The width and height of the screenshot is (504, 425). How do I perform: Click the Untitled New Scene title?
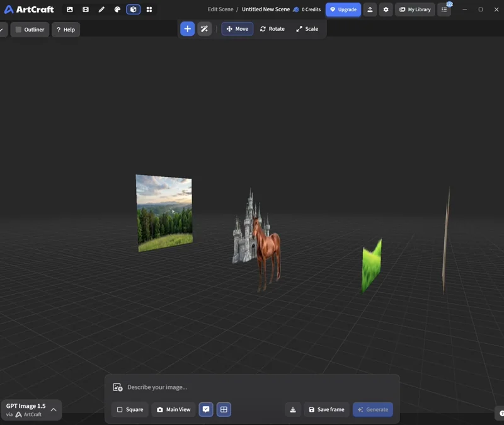coord(266,9)
